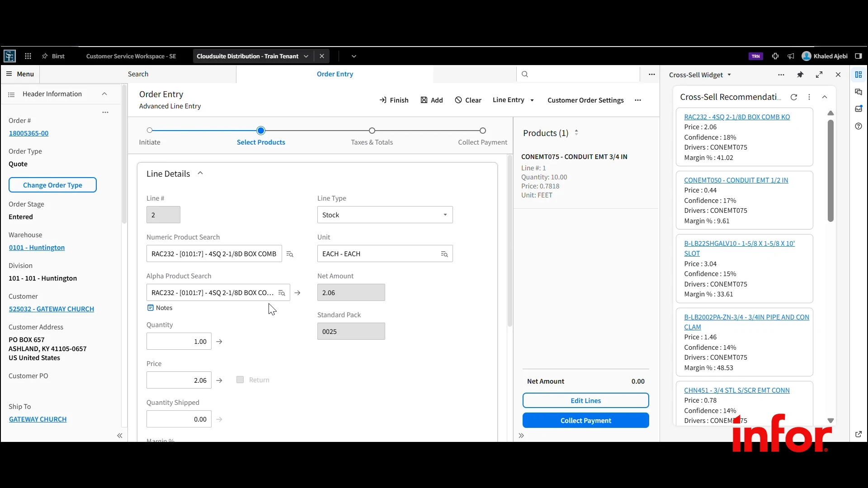Open the main Menu
The height and width of the screenshot is (488, 868).
tap(20, 74)
